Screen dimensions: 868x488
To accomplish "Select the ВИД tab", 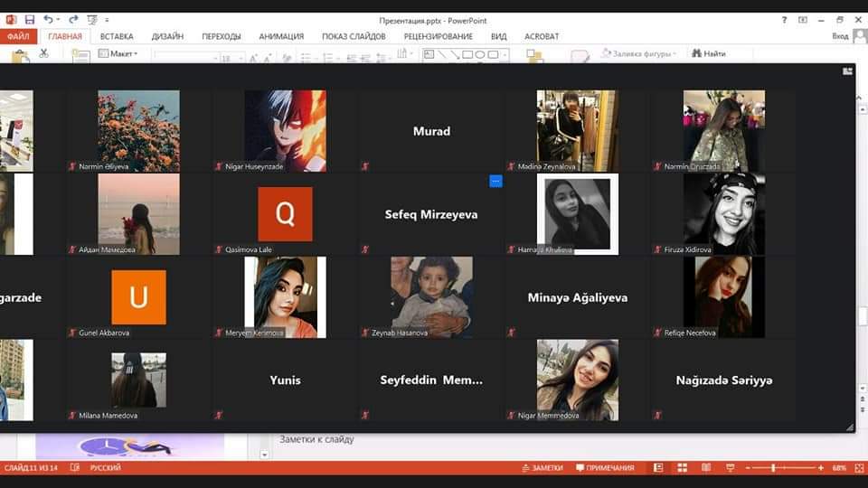I will pos(498,36).
